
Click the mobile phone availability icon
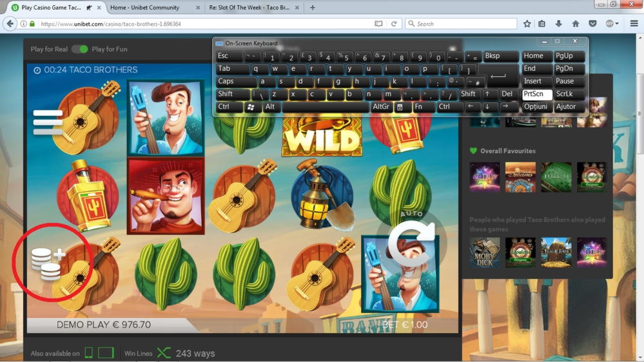(x=88, y=352)
